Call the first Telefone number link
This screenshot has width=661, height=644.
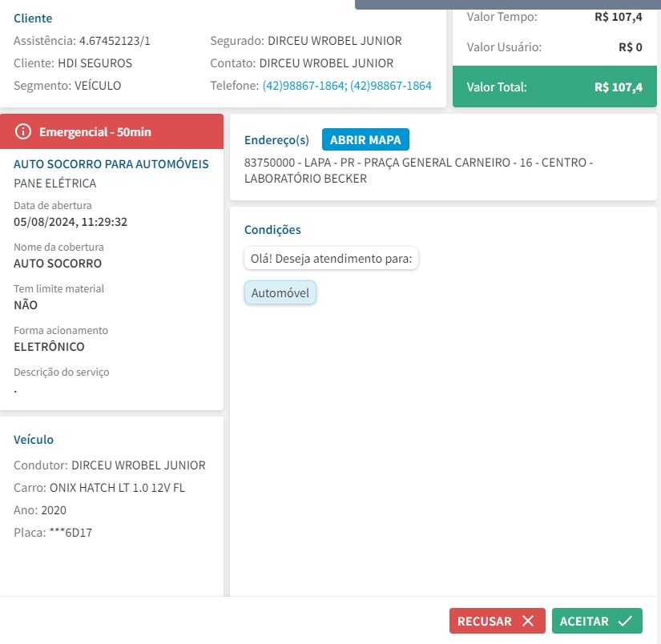tap(304, 86)
